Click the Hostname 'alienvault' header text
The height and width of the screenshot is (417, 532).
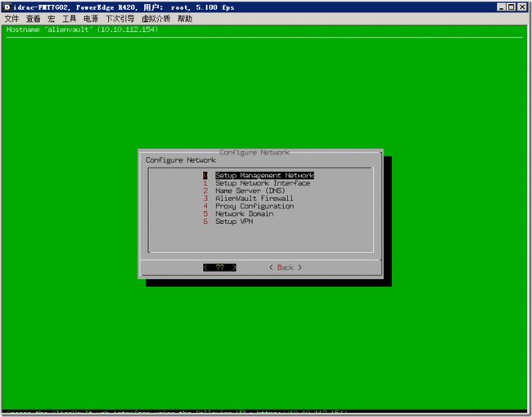point(82,29)
